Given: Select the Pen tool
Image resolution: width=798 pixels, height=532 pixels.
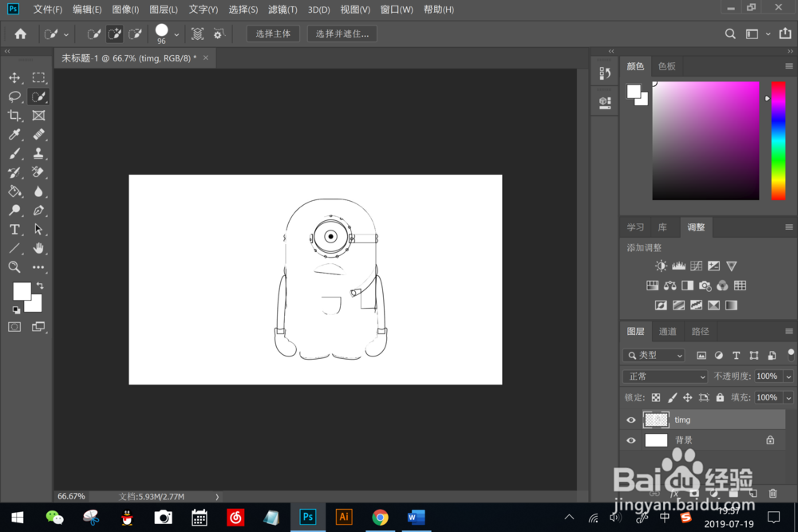Looking at the screenshot, I should pos(38,210).
